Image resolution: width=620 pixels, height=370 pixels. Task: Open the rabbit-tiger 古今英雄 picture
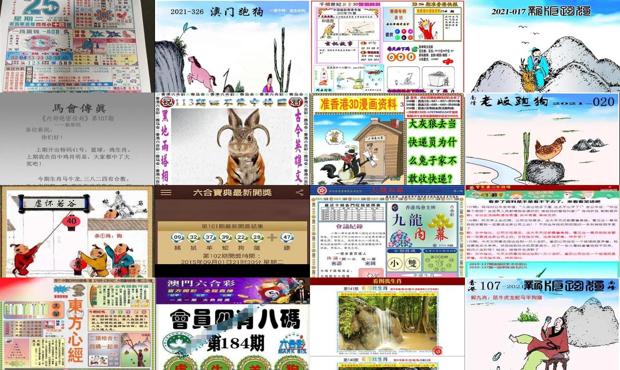coord(232,139)
